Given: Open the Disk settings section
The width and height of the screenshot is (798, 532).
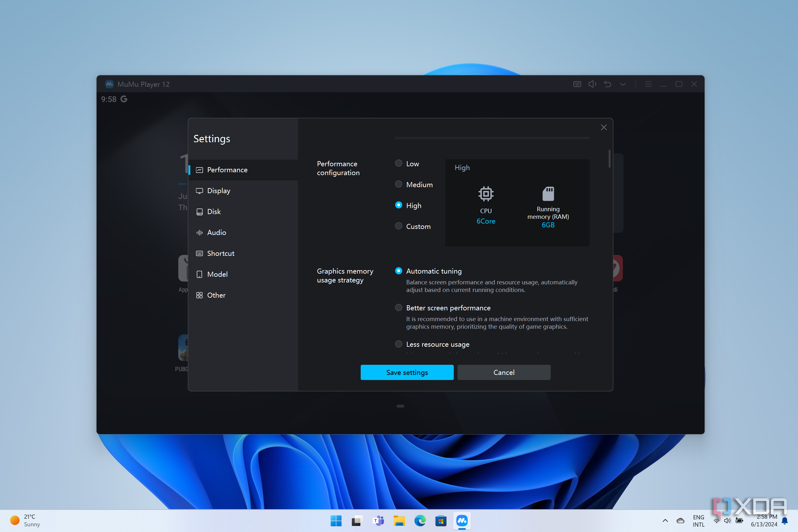Looking at the screenshot, I should pos(214,212).
